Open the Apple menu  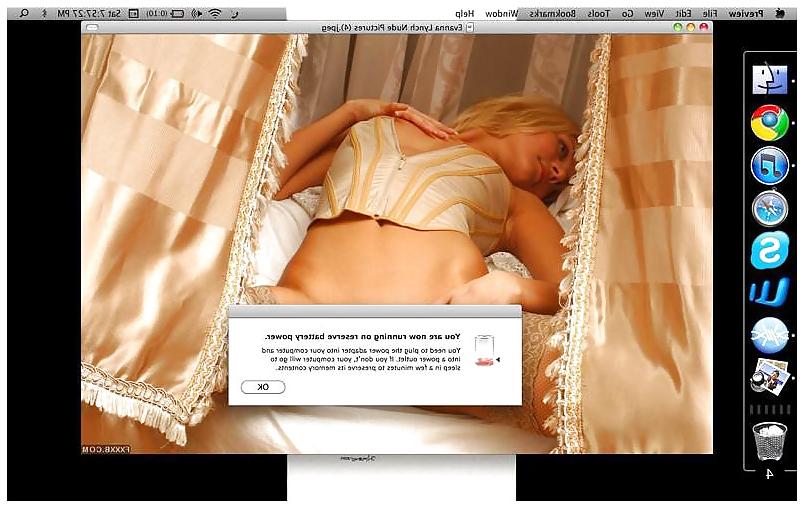click(x=780, y=14)
